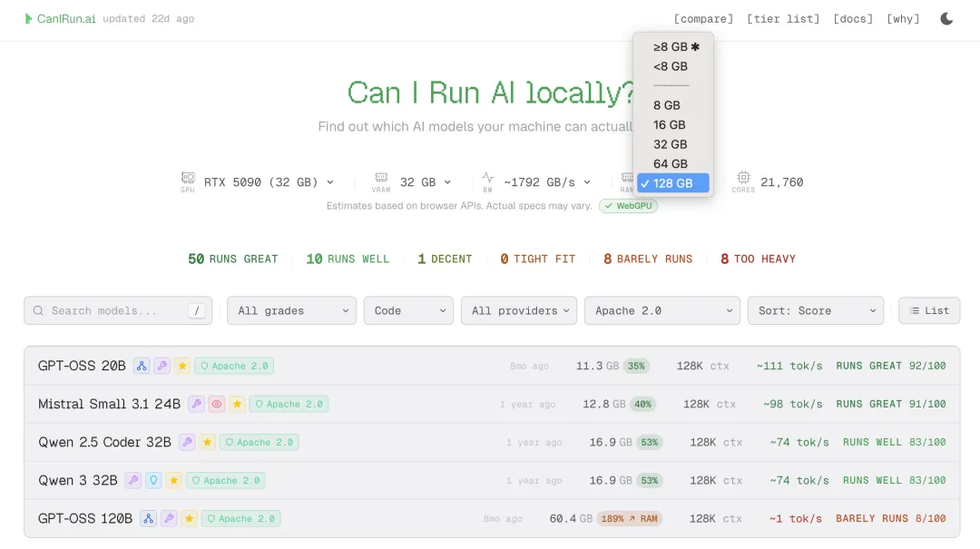Filter by 0 TIGHT FIT
980x549 pixels.
point(537,259)
